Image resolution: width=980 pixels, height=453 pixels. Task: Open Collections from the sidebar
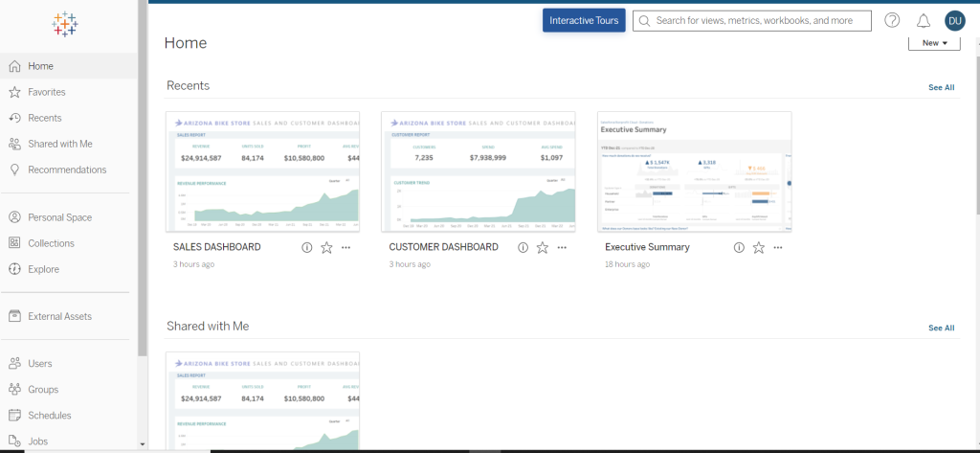click(51, 243)
